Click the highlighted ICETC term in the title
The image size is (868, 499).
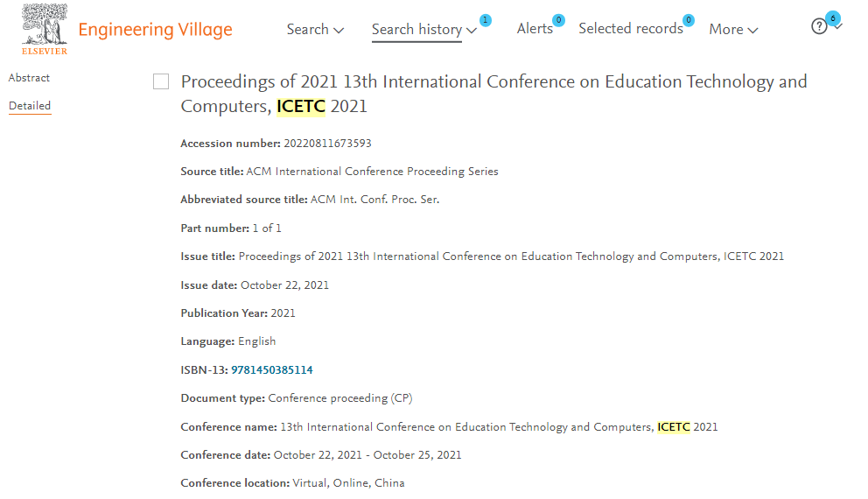[x=301, y=106]
